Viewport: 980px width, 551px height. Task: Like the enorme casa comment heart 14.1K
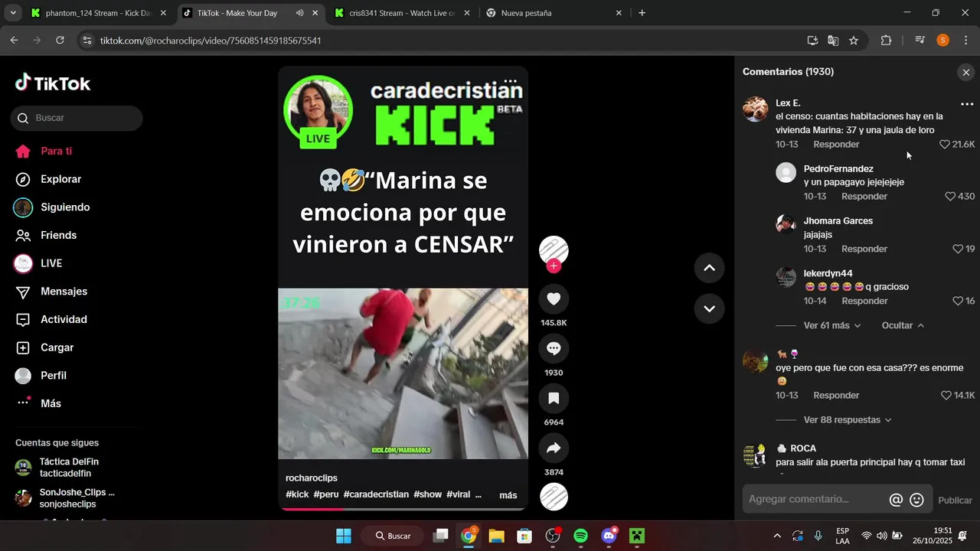[946, 396]
